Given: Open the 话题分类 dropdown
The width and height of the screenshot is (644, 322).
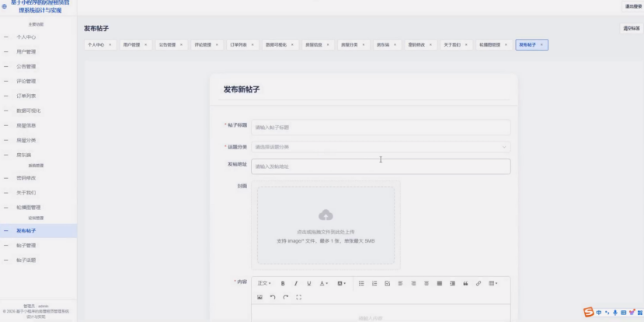Looking at the screenshot, I should pyautogui.click(x=381, y=147).
